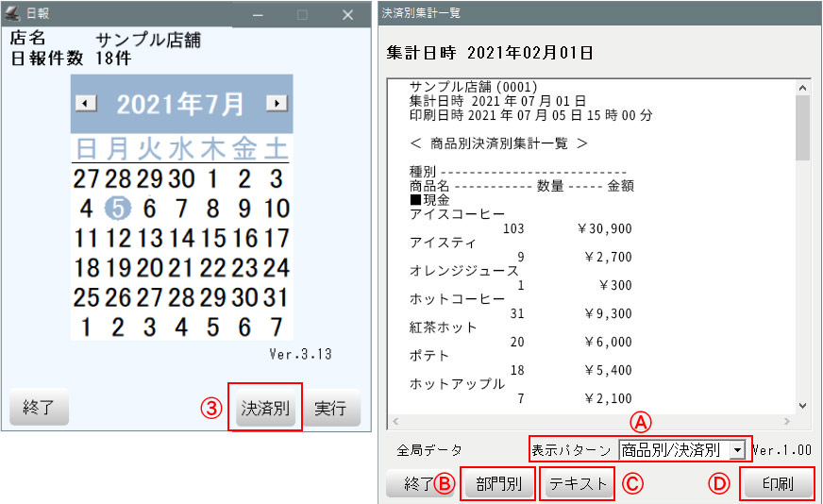Go to previous month in calendar
Viewport: 823px width, 504px height.
coord(85,104)
